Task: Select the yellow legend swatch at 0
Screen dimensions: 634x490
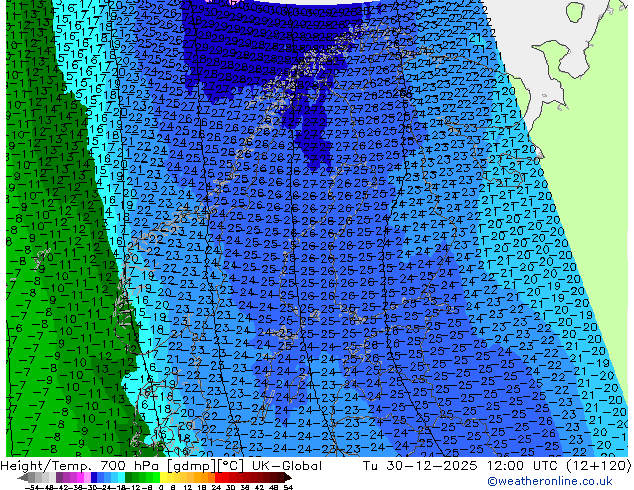Action: pos(163,477)
